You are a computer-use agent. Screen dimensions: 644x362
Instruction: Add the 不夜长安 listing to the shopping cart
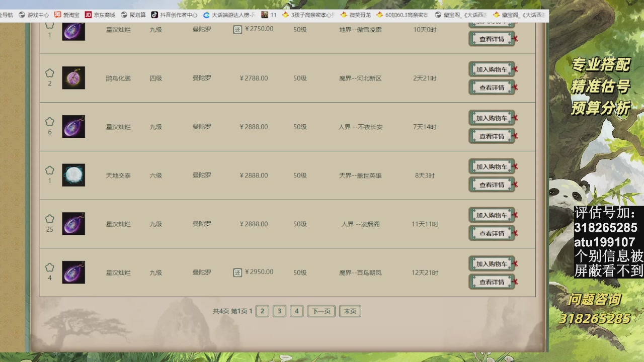point(492,118)
